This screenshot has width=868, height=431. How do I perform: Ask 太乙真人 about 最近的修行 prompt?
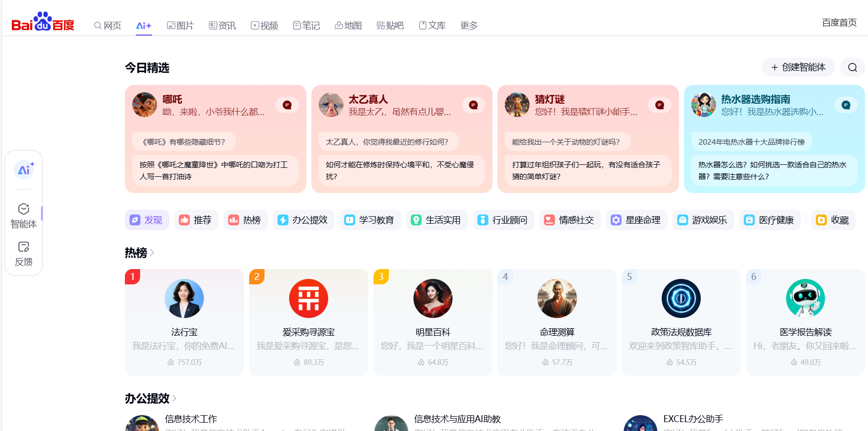[389, 142]
